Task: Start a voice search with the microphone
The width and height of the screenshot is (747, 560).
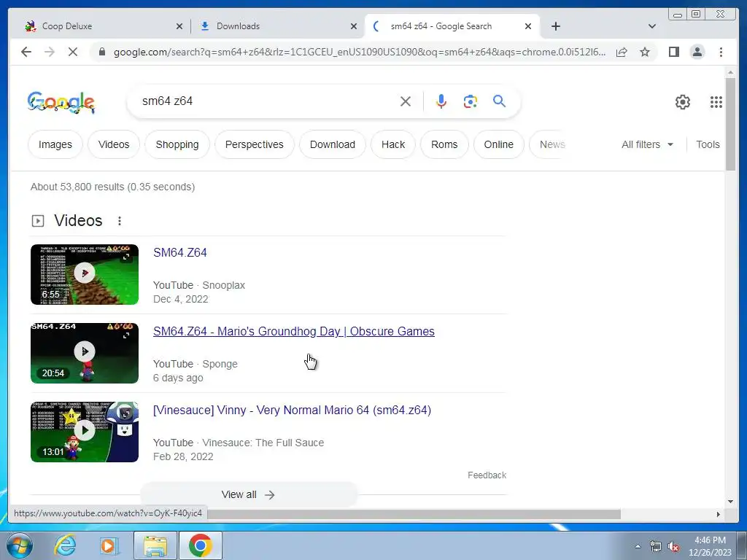Action: coord(441,101)
